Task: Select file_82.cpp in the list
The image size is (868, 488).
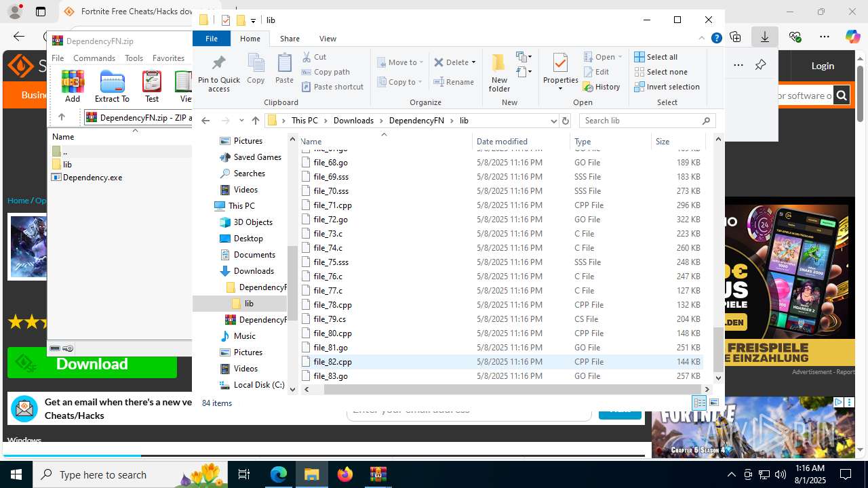Action: coord(502,362)
